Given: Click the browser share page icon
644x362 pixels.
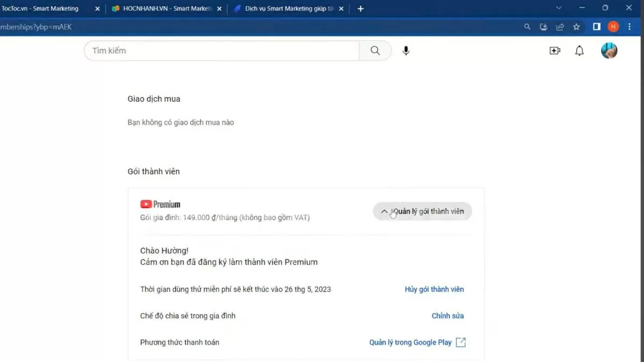Looking at the screenshot, I should pyautogui.click(x=560, y=27).
